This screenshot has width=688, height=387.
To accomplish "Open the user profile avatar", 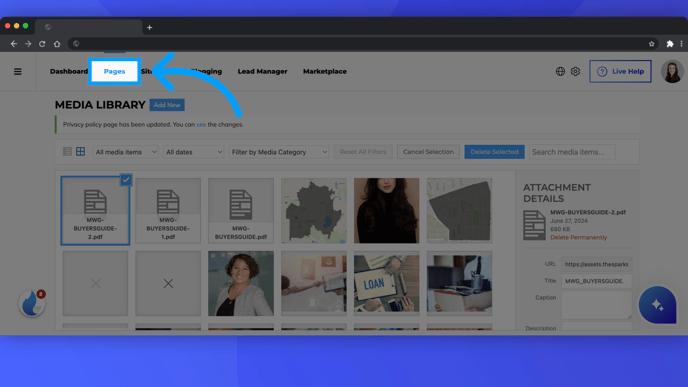I will (672, 71).
